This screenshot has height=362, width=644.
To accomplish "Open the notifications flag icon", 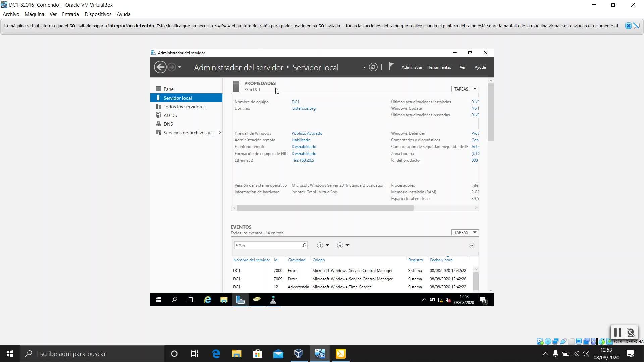I will pos(391,67).
